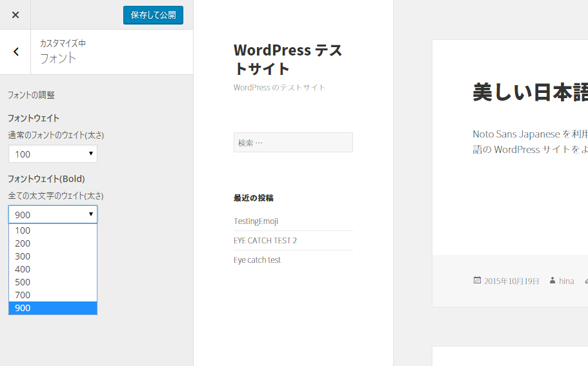
Task: Open the bold font weight dropdown showing 900
Action: [53, 214]
